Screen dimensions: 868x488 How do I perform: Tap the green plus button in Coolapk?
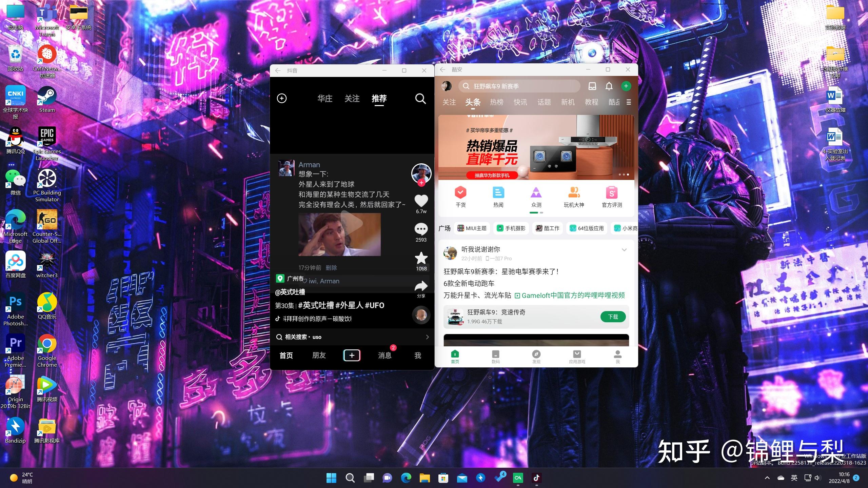click(x=626, y=86)
